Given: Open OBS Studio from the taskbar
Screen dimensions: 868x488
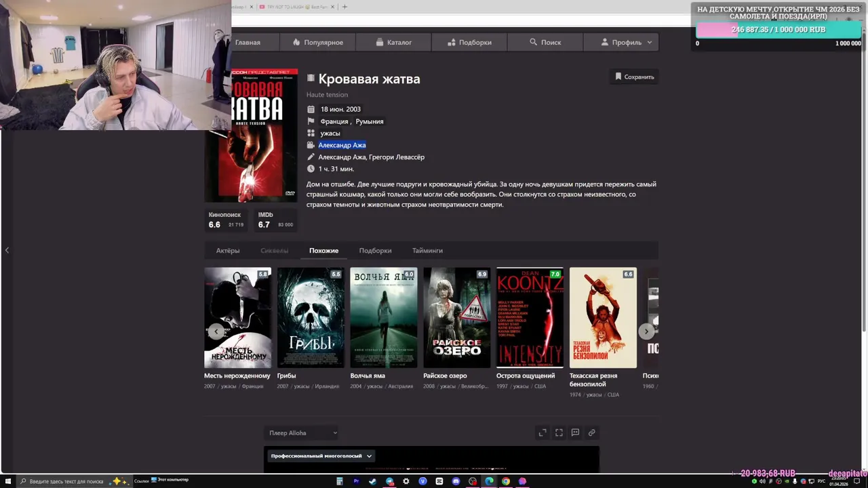Looking at the screenshot, I should pos(472,481).
